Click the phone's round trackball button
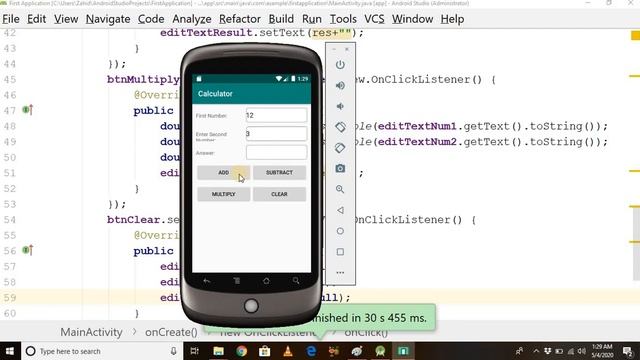This screenshot has height=360, width=640. [251, 306]
